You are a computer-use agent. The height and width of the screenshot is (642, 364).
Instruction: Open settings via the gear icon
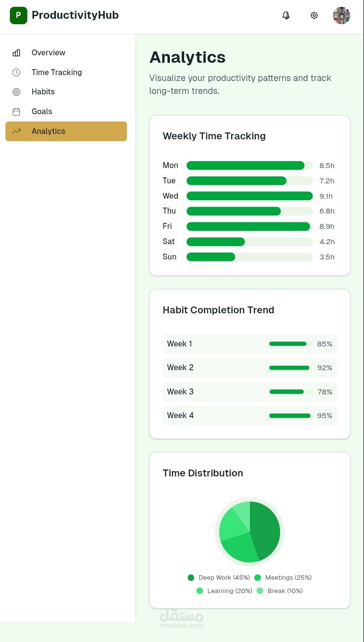point(314,15)
